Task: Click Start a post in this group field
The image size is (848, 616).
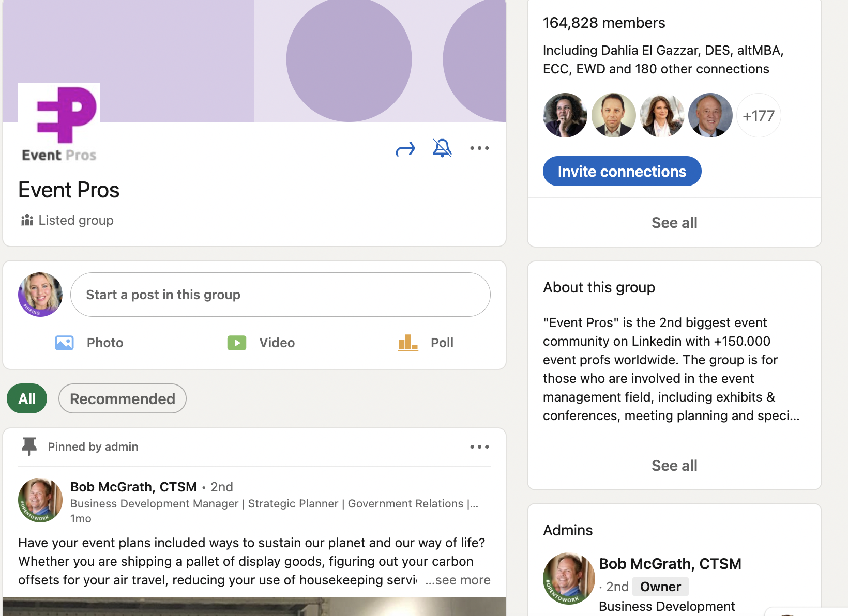Action: click(280, 295)
